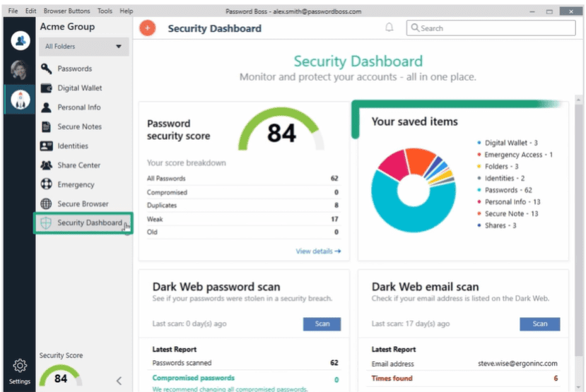Click the 'Personal Info - 13' legend entry
586x392 pixels.
509,202
